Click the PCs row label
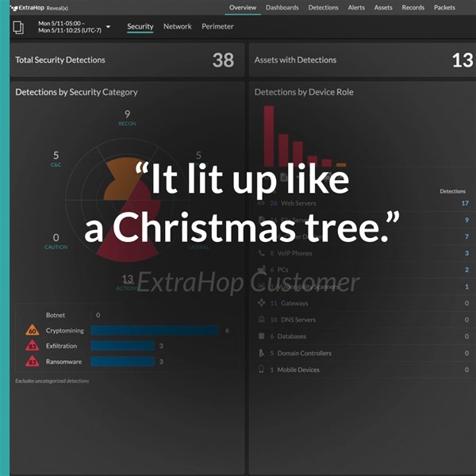Viewport: 476px width, 476px height. point(282,270)
